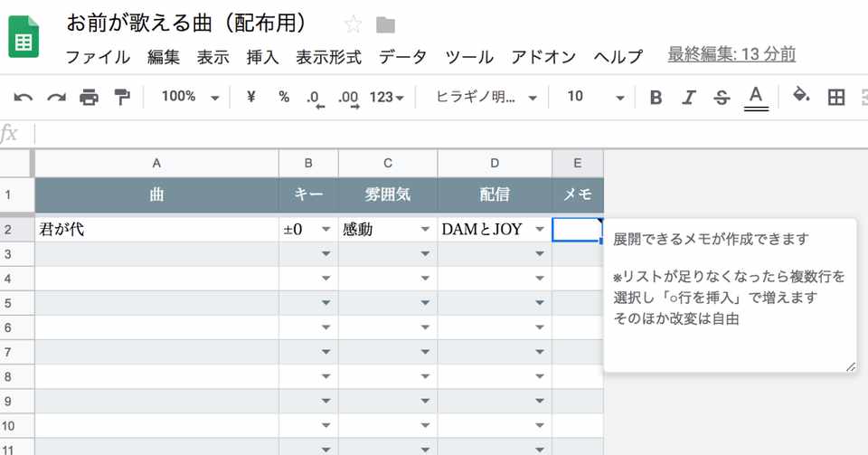
Task: Open the Google Sheets home icon
Action: tap(24, 37)
